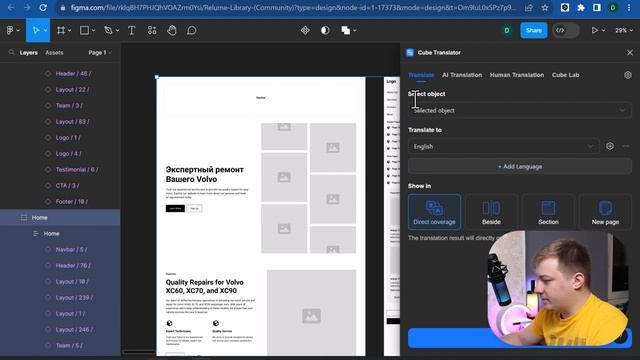Expand Present options arrow
This screenshot has width=640, height=360.
coord(603,31)
